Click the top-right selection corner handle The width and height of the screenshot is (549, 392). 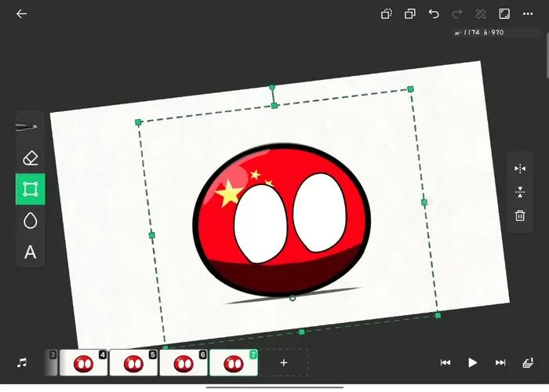click(410, 89)
